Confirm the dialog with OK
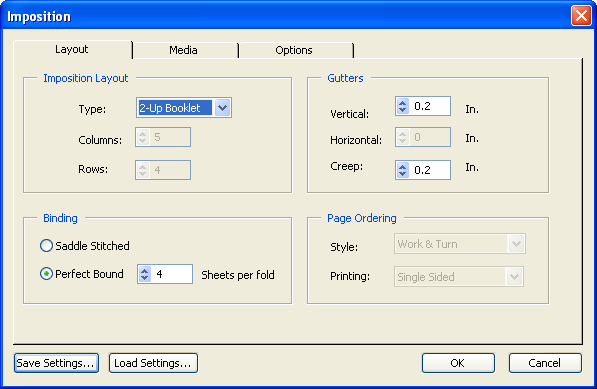Screen dimensions: 597x389 [x=458, y=363]
